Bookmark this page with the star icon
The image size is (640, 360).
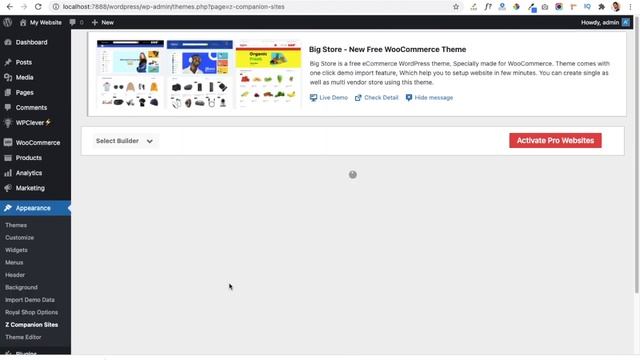[x=456, y=7]
